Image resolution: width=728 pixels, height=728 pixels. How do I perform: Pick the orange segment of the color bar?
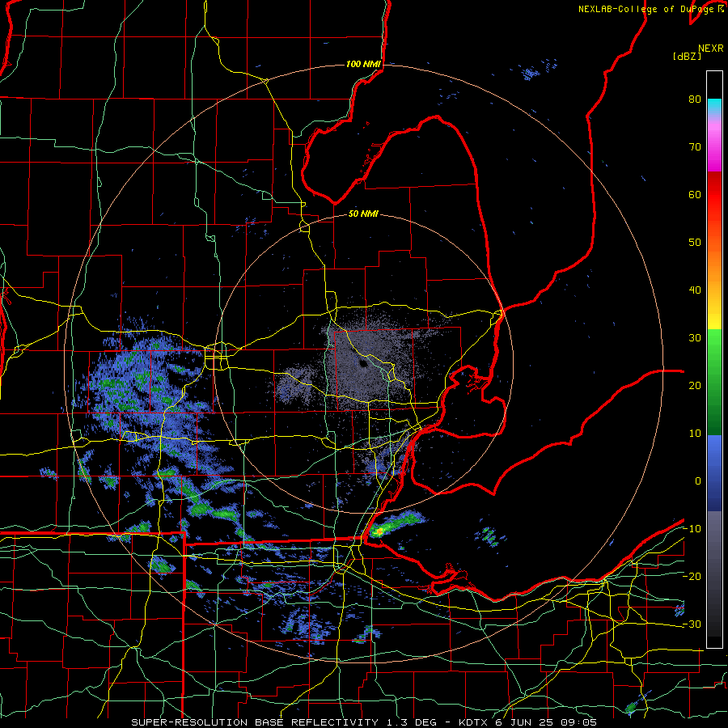[714, 265]
